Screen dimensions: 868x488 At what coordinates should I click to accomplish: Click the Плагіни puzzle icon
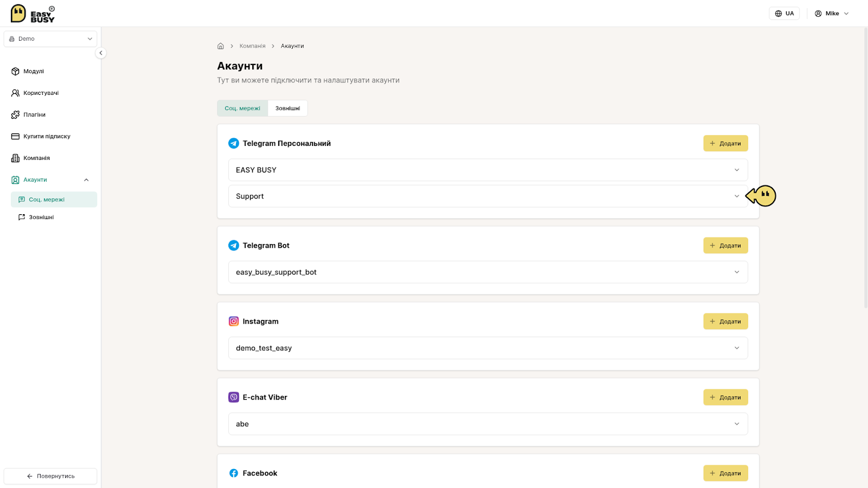click(x=15, y=114)
